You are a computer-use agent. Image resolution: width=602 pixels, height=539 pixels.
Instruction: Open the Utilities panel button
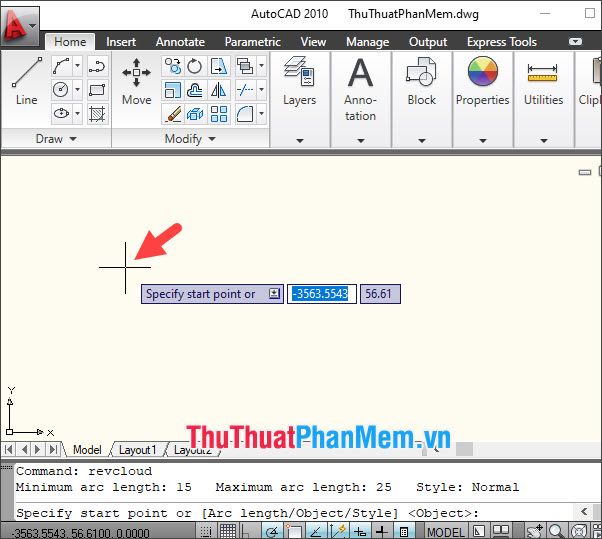coord(544,99)
